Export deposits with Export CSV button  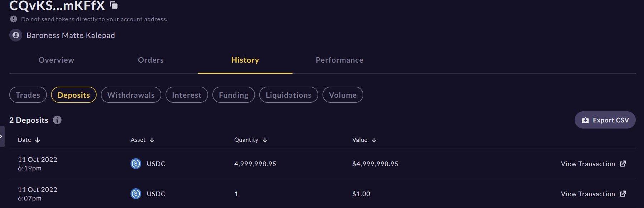coord(605,120)
